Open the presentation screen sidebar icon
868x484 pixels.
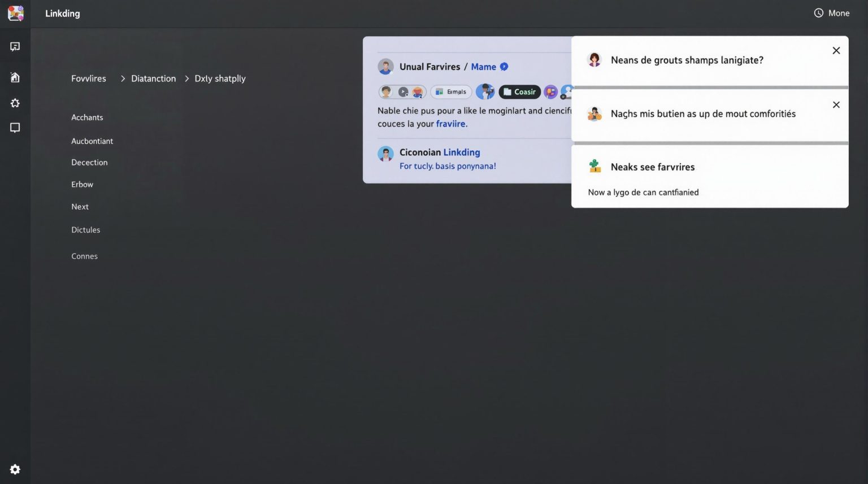click(x=15, y=47)
